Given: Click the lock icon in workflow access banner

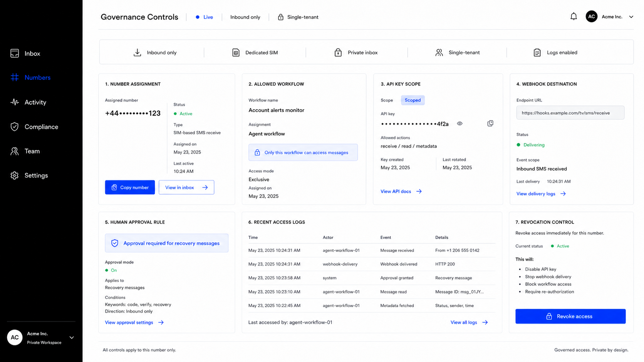Looking at the screenshot, I should tap(257, 152).
